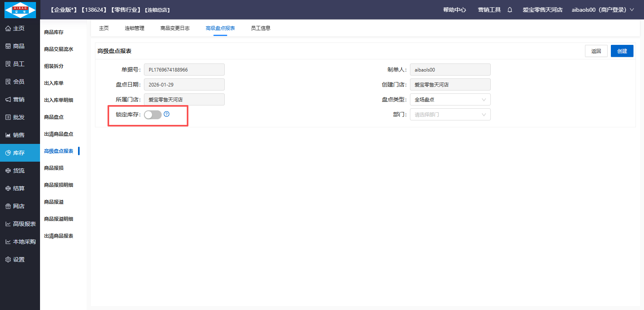Click the notification bell icon
644x310 pixels.
(510, 10)
